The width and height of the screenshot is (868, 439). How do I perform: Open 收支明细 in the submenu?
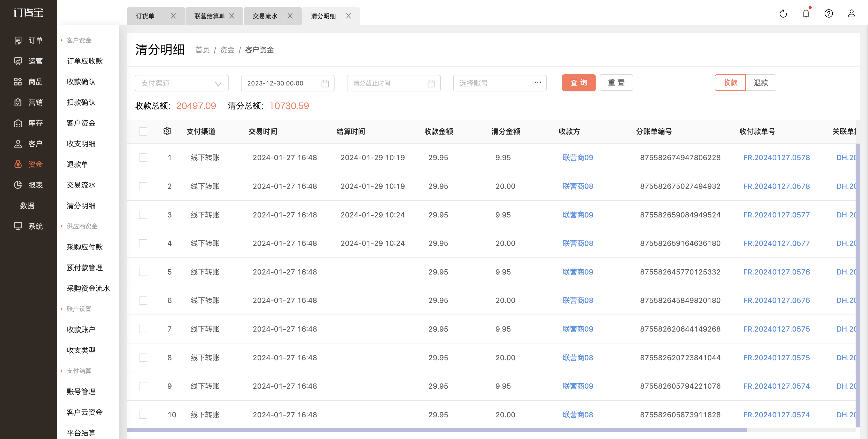[81, 144]
